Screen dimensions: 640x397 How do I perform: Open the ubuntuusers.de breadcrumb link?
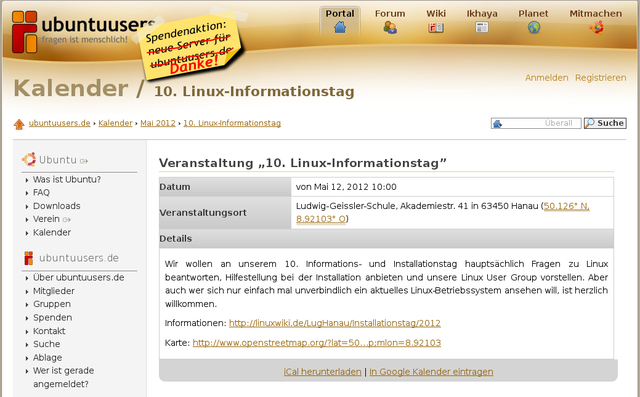pyautogui.click(x=60, y=123)
